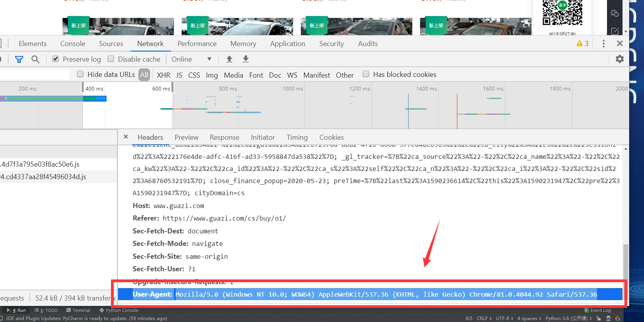Open PyCharm Event Log
Screen dimensions: 644x322
[597, 310]
